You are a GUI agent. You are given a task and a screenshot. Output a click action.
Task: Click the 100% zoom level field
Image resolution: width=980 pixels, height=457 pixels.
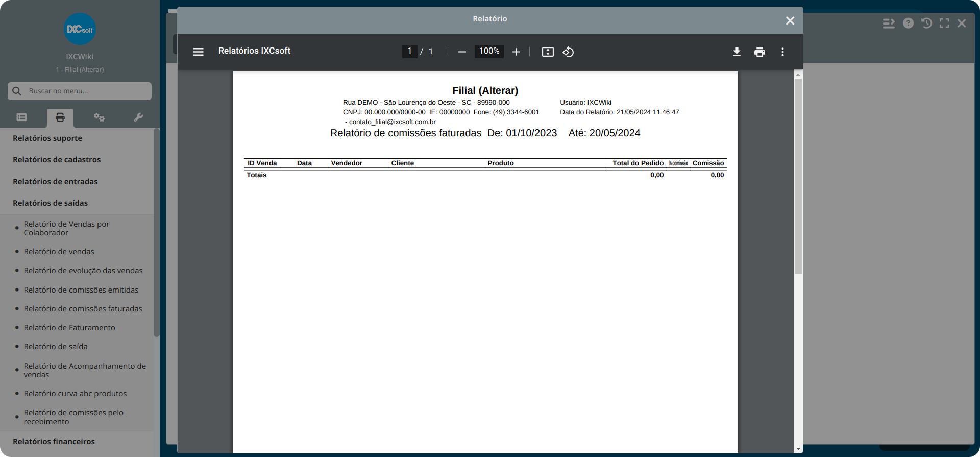489,51
